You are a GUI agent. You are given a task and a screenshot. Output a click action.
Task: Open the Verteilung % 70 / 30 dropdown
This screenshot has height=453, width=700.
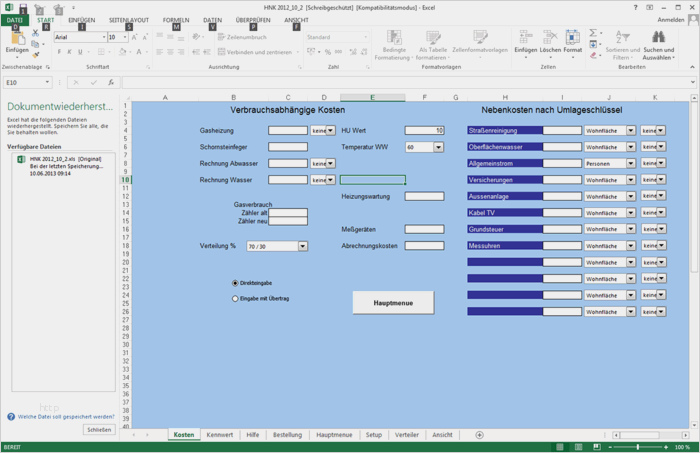302,245
